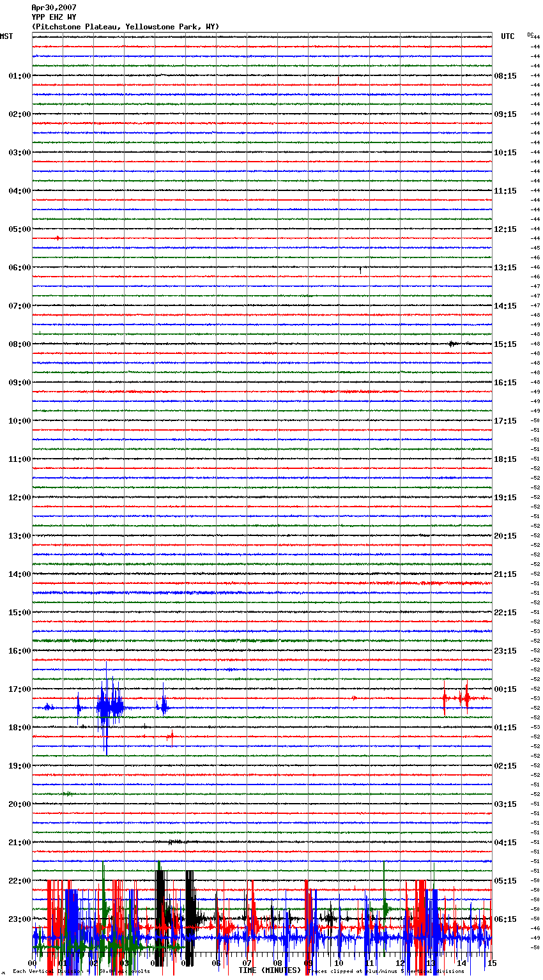Select the 18:00 MST time label

pyautogui.click(x=19, y=728)
